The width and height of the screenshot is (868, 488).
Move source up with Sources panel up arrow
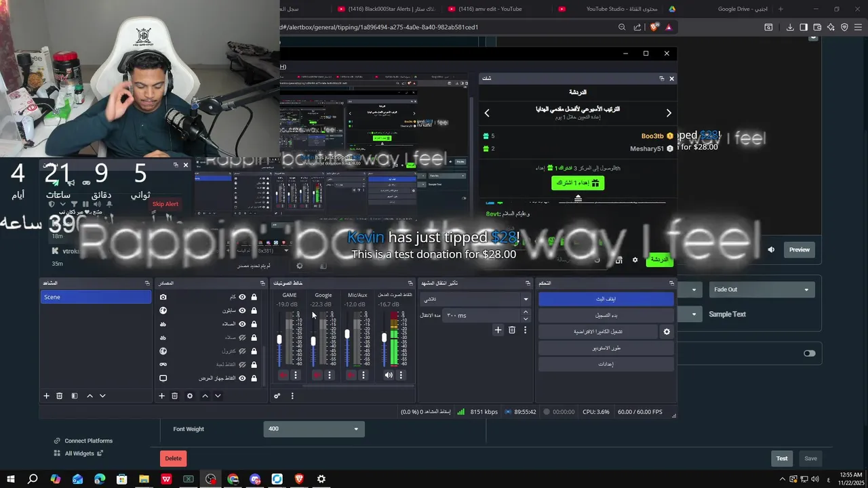pos(205,396)
